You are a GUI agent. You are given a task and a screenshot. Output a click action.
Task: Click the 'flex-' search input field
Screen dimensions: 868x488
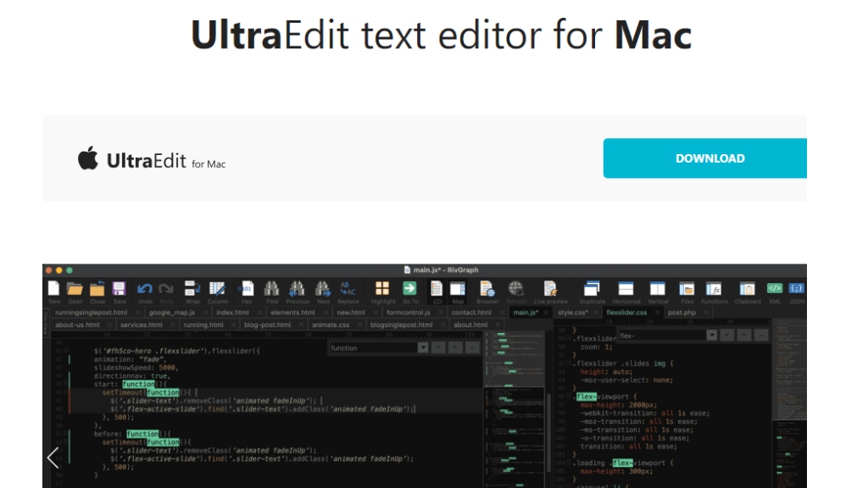coord(661,335)
